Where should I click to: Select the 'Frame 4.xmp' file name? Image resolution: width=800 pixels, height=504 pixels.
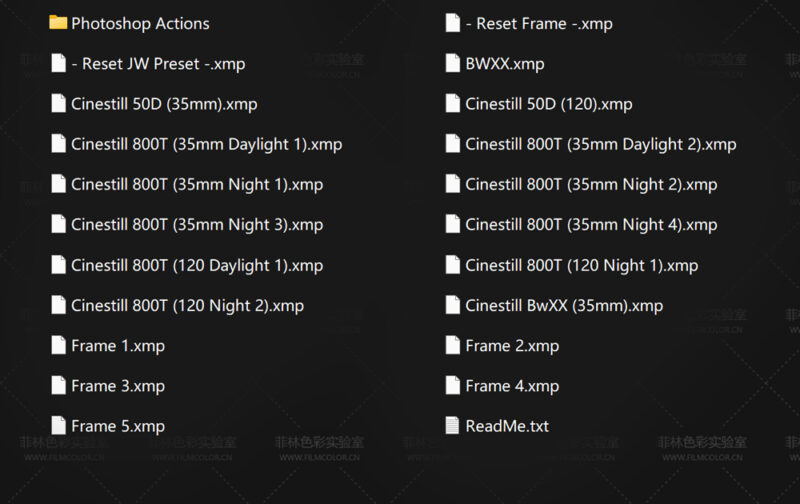click(512, 387)
